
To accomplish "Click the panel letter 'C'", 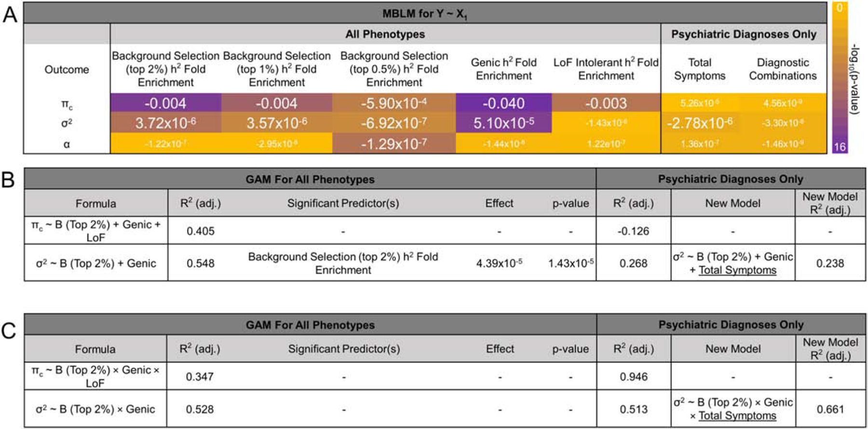I will (8, 331).
